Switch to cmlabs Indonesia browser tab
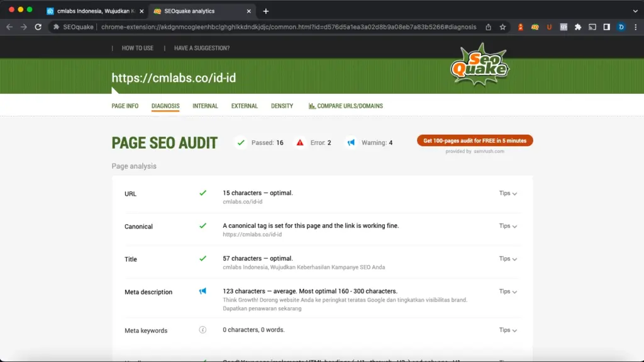This screenshot has width=644, height=362. point(96,11)
